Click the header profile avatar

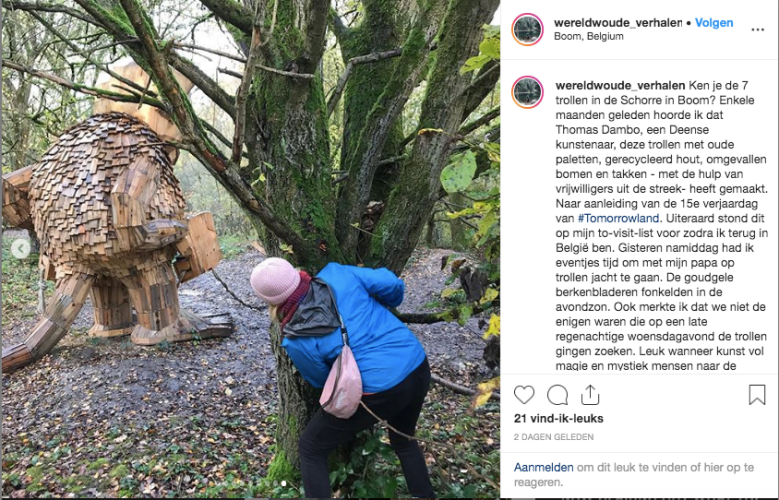pos(527,29)
